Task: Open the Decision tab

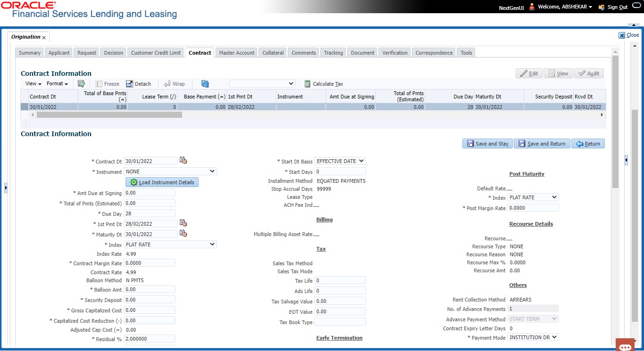Action: (x=114, y=53)
